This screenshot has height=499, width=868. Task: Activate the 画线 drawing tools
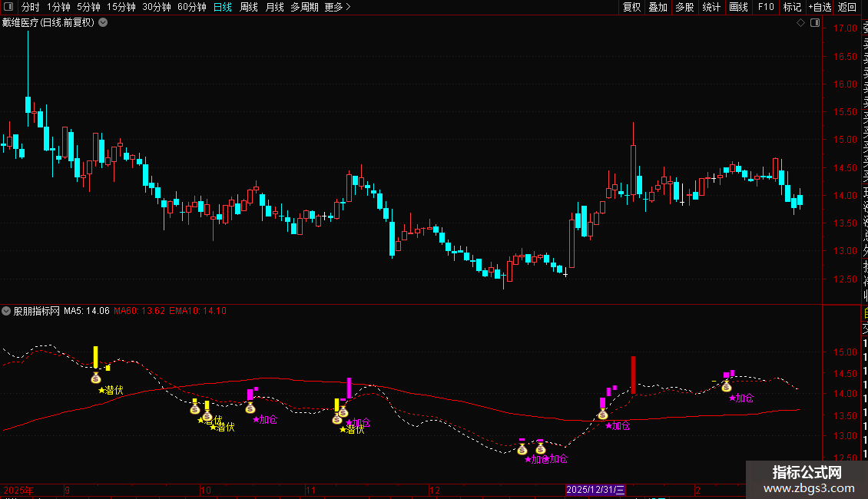pos(738,7)
